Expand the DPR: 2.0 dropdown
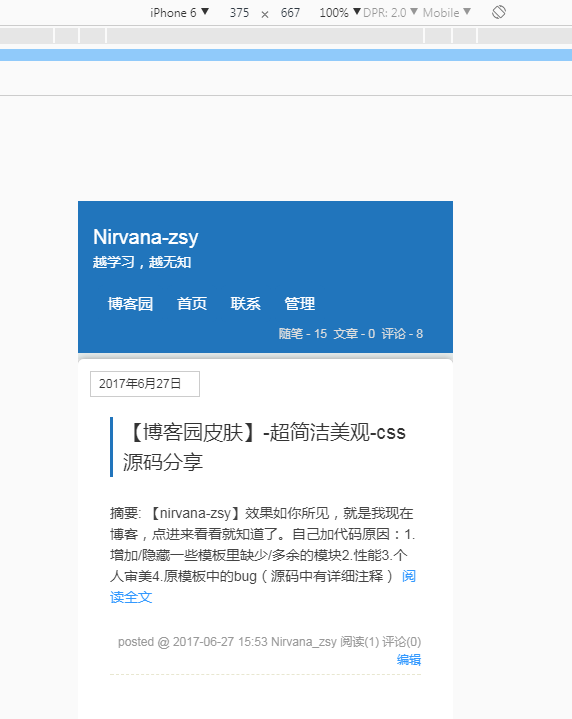Screen dimensions: 572x719 [x=390, y=12]
